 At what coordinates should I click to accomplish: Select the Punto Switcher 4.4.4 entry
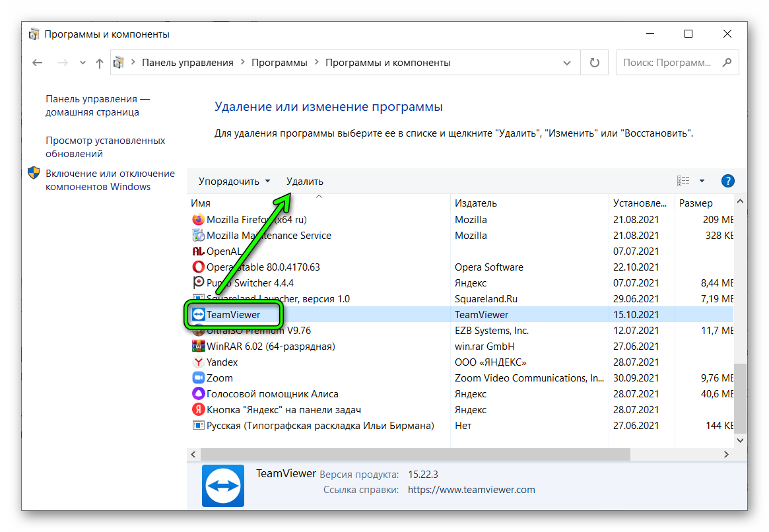[x=250, y=283]
